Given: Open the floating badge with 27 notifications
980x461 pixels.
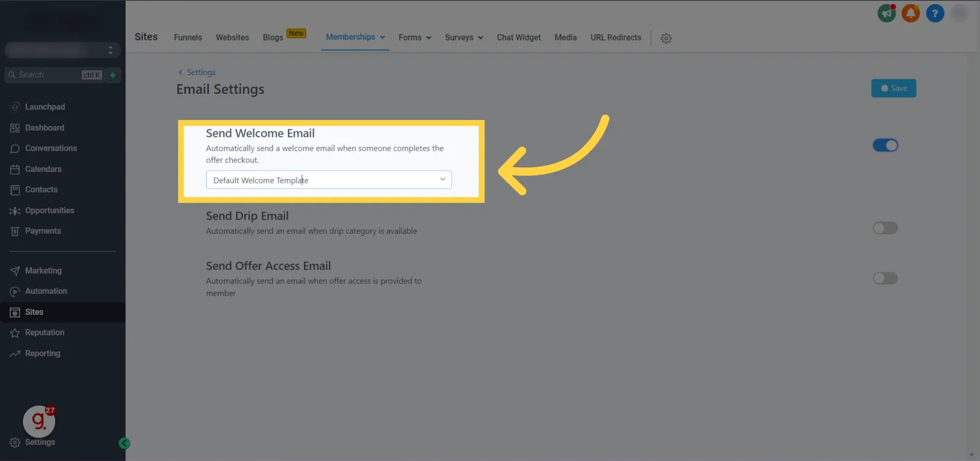Looking at the screenshot, I should click(x=39, y=421).
